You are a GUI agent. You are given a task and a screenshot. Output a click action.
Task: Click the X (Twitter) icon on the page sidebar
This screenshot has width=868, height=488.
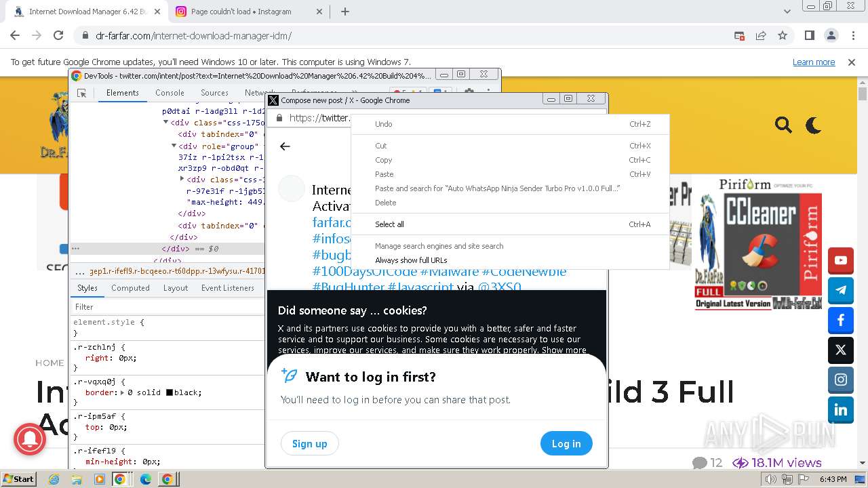[841, 350]
